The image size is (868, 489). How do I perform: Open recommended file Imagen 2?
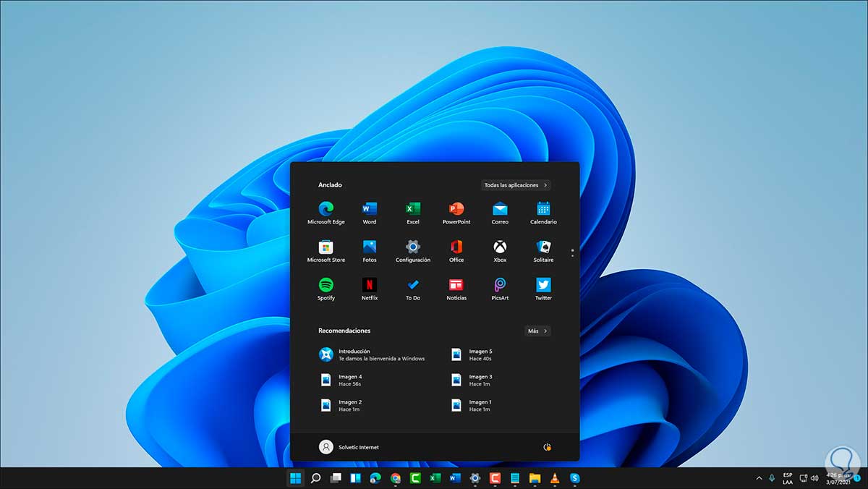(x=341, y=405)
